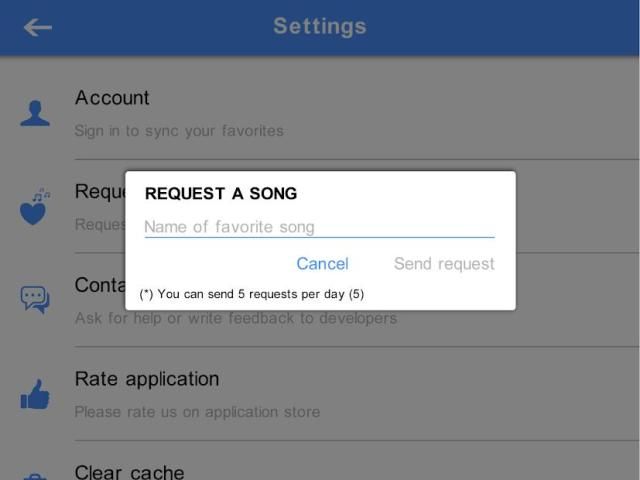Click the thumbs-up rate icon
Image resolution: width=640 pixels, height=480 pixels.
35,394
